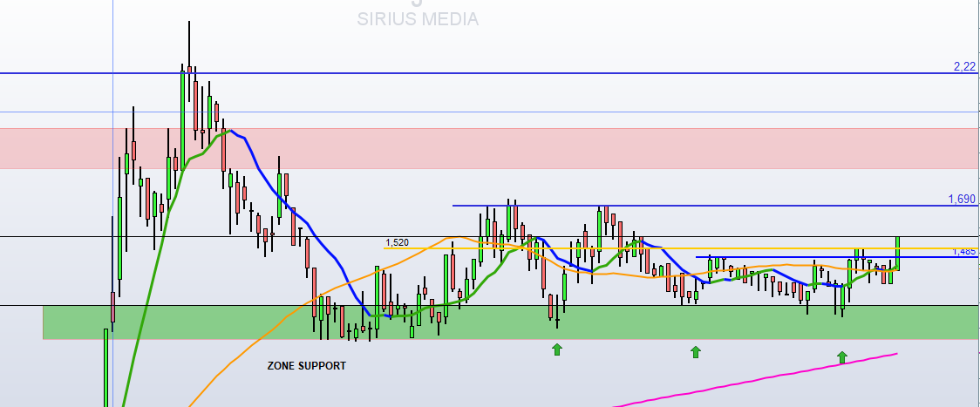The height and width of the screenshot is (407, 980).
Task: Select the pink rising trendline
Action: pos(756,379)
